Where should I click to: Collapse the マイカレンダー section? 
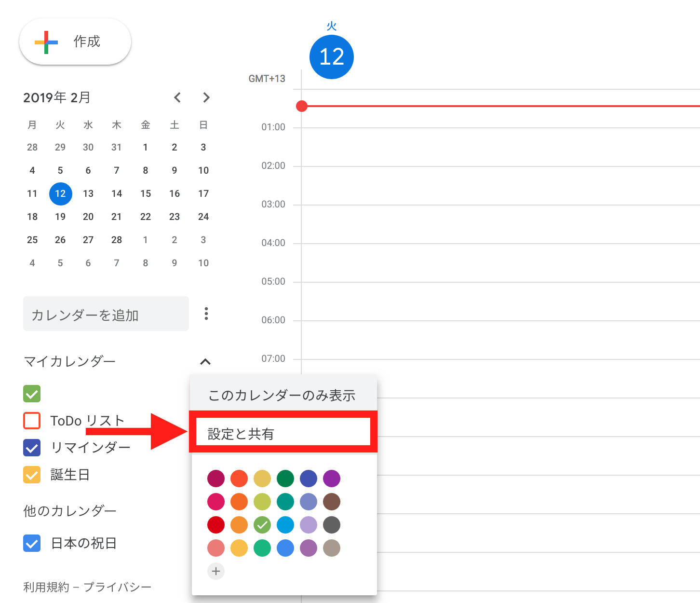pyautogui.click(x=206, y=362)
